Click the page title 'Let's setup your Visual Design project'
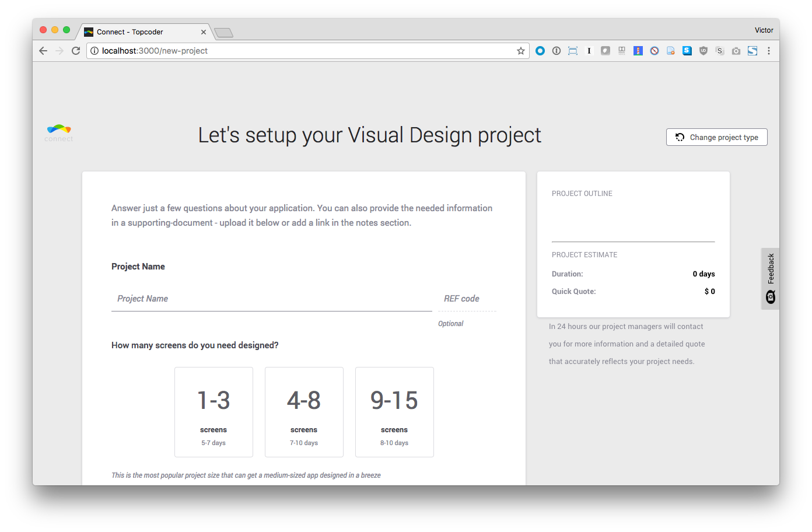Screen dimensions: 812x532 coord(370,135)
